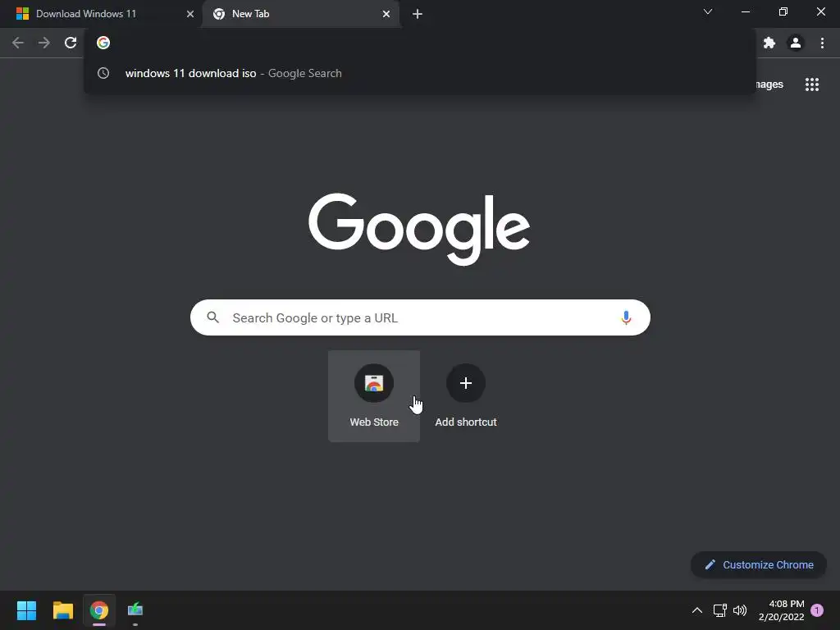Image resolution: width=840 pixels, height=630 pixels.
Task: Open Chrome three-dot menu
Action: (x=822, y=43)
